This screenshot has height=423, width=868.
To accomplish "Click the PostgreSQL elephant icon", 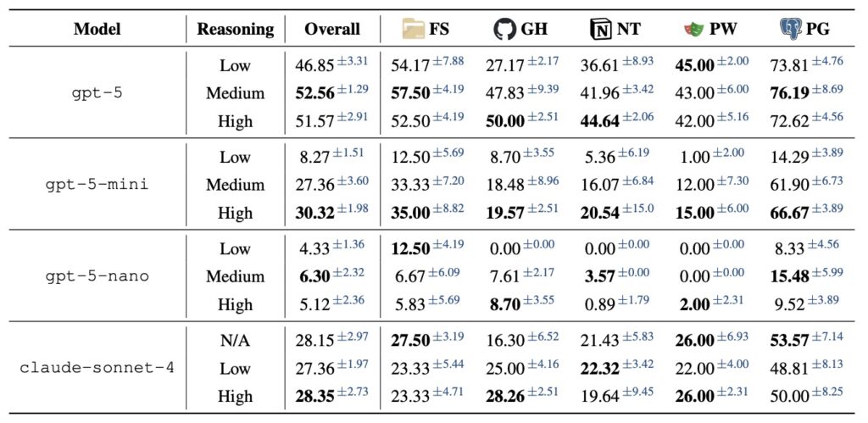I will coord(790,30).
